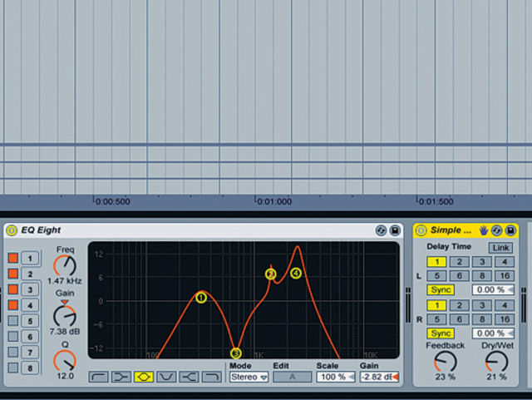Click the Gain knob showing 7.38 dB

point(65,316)
